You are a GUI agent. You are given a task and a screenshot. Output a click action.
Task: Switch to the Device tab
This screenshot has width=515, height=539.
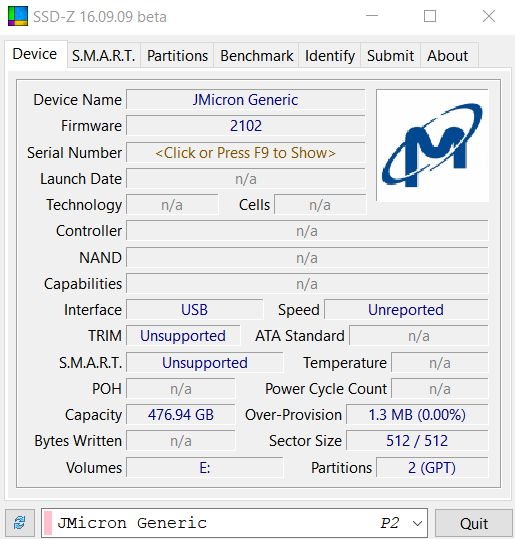tap(35, 54)
